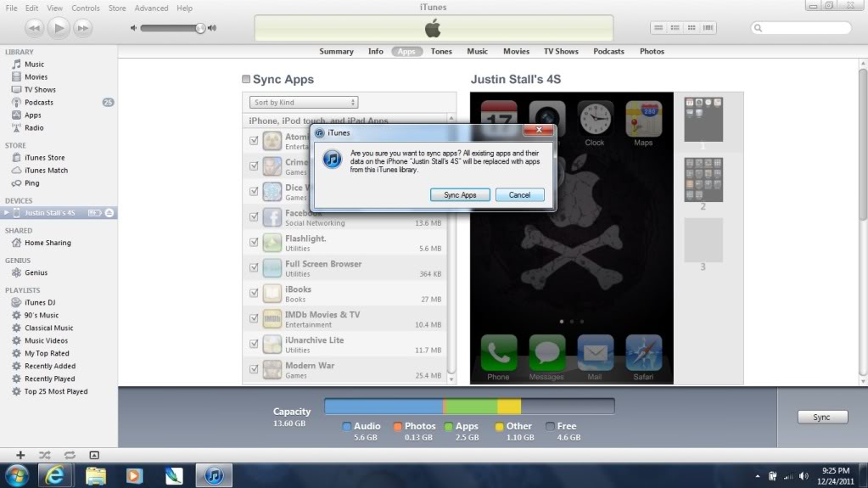Click the show artwork viewer icon
This screenshot has height=488, width=868.
pyautogui.click(x=94, y=455)
